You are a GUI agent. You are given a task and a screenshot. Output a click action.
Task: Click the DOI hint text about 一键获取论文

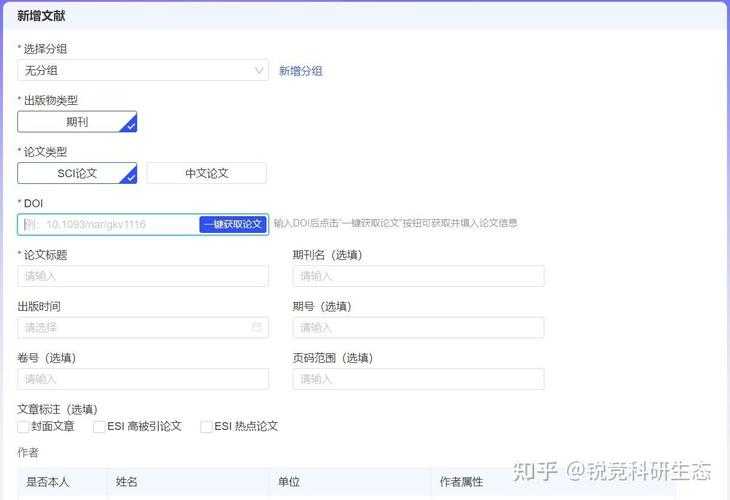coord(395,223)
